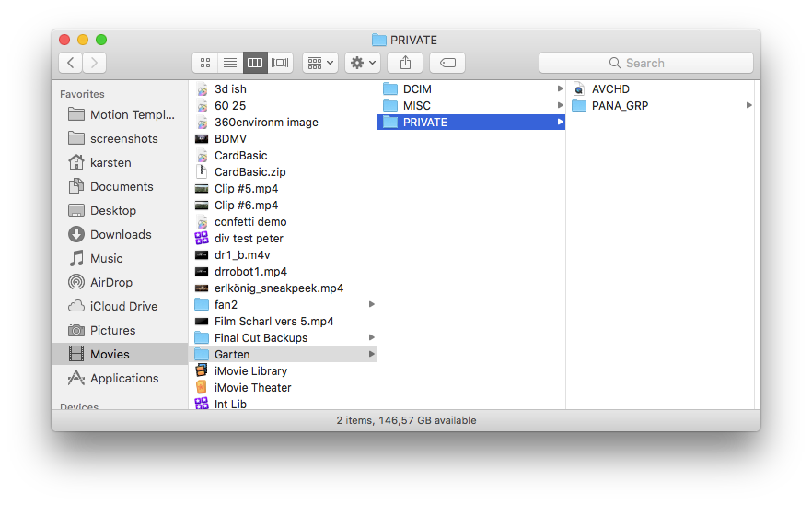Click the Share toolbar button
This screenshot has width=812, height=505.
tap(405, 63)
